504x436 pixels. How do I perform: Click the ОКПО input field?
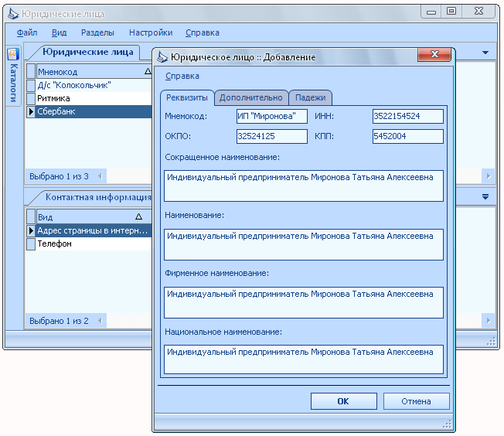[272, 136]
